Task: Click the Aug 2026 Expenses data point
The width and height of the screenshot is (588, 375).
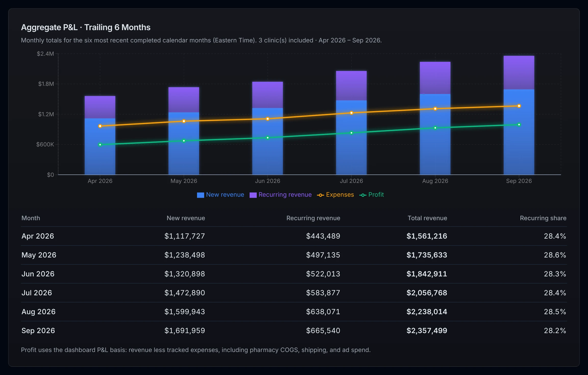Action: (435, 109)
